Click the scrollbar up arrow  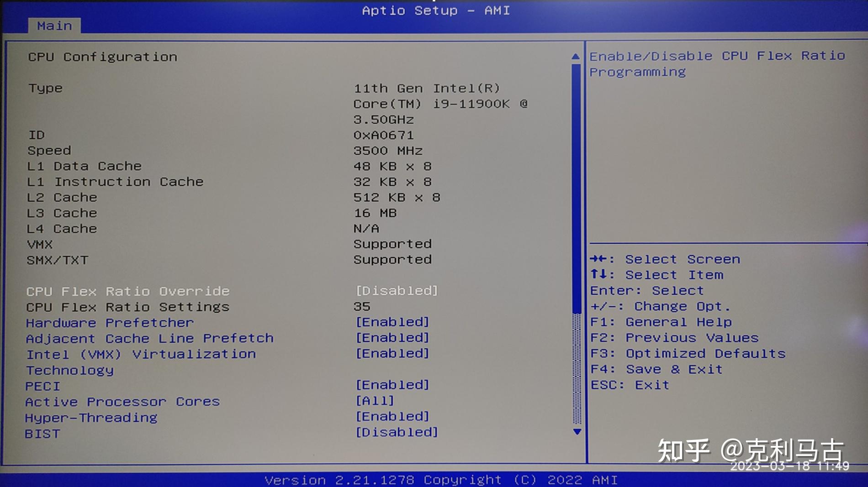click(x=576, y=57)
